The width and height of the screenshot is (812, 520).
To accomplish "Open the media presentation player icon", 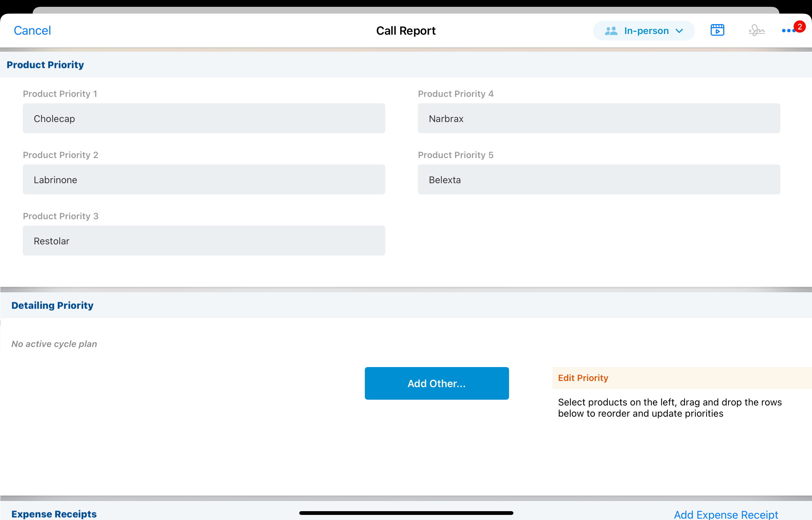I will click(x=717, y=30).
